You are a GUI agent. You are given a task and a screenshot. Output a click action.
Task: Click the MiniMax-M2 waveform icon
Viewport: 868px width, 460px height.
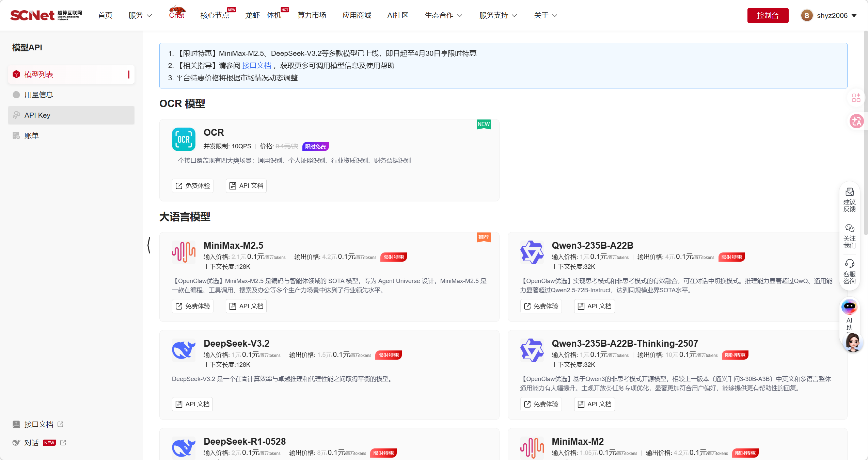click(532, 448)
